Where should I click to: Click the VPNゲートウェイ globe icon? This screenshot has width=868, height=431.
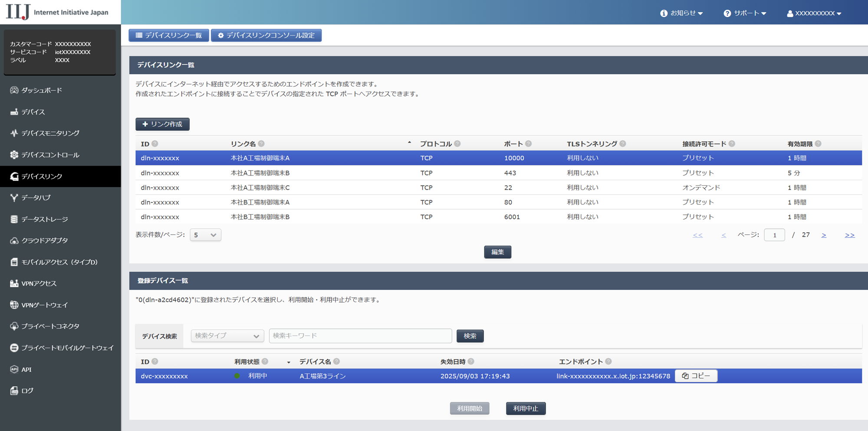14,305
